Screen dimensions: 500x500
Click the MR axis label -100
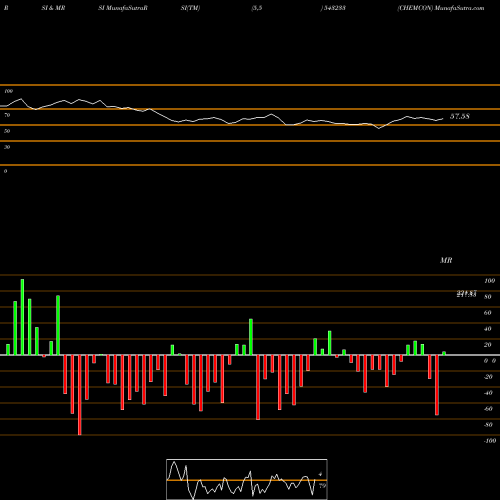(490, 441)
